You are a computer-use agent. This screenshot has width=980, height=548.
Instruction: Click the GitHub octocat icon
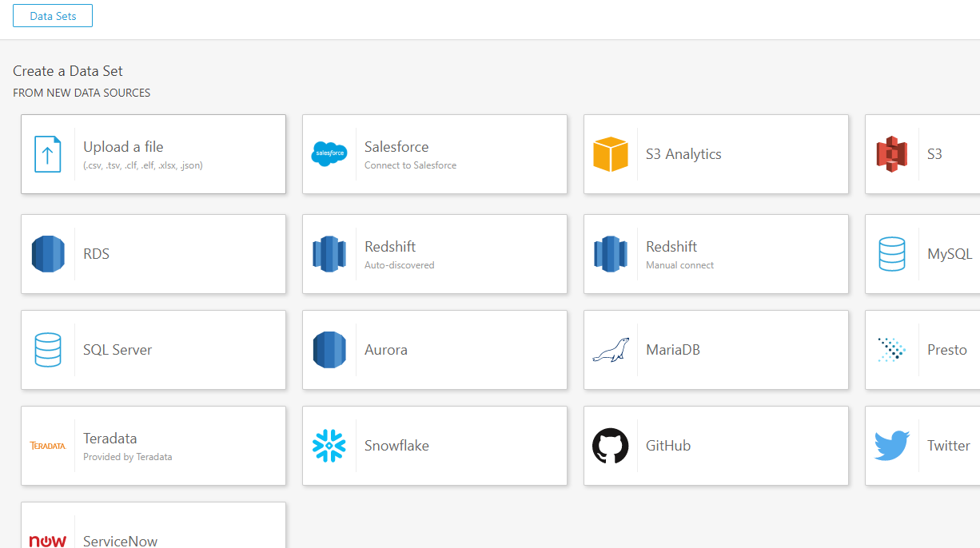coord(611,446)
